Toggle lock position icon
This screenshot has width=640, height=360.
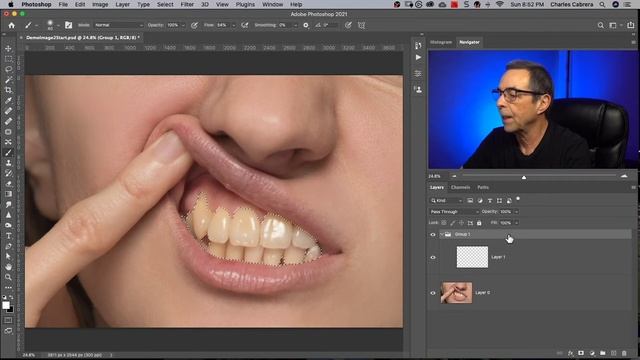pos(461,223)
